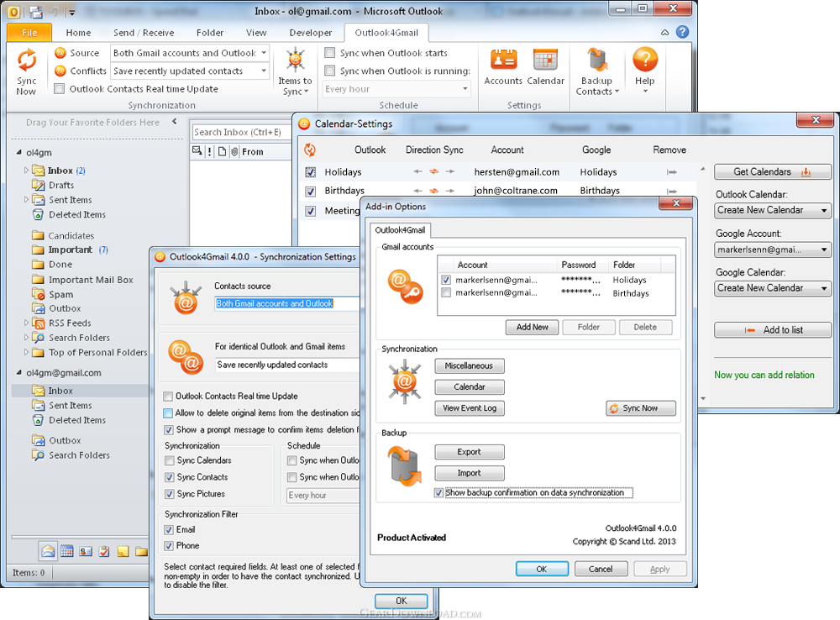Viewport: 840px width, 620px height.
Task: Click Export backup button
Action: (x=470, y=452)
